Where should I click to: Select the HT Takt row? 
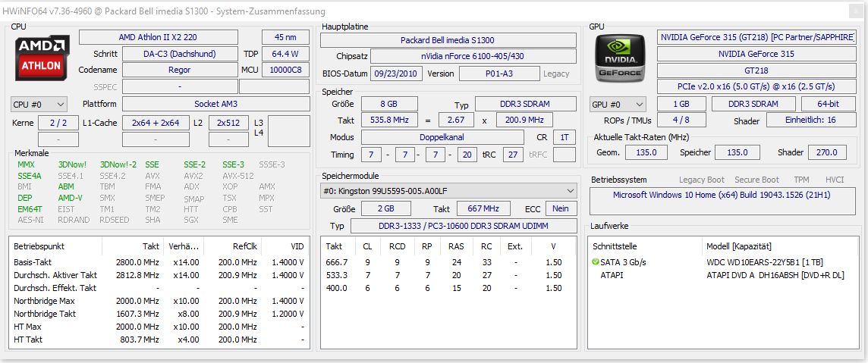point(159,340)
